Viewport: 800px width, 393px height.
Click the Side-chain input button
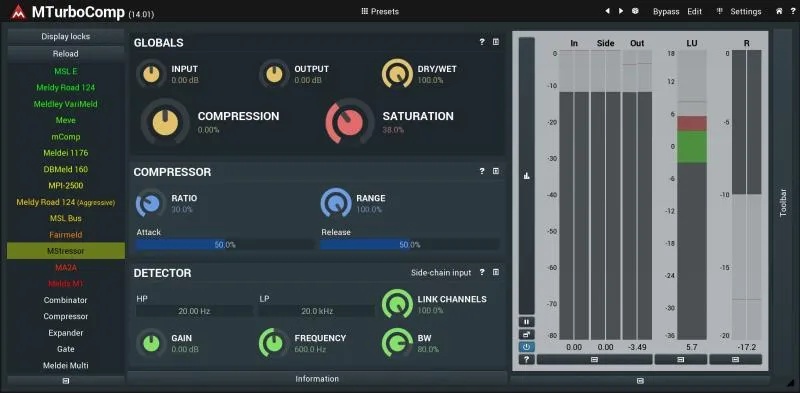point(441,273)
